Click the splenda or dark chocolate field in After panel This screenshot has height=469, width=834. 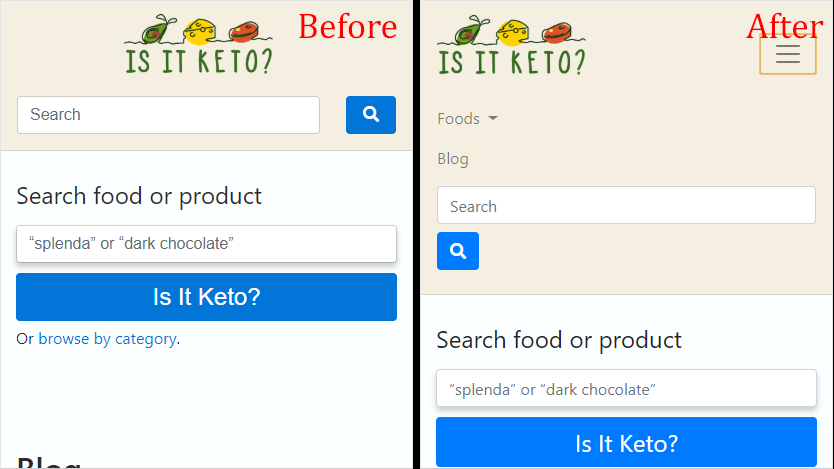[626, 388]
